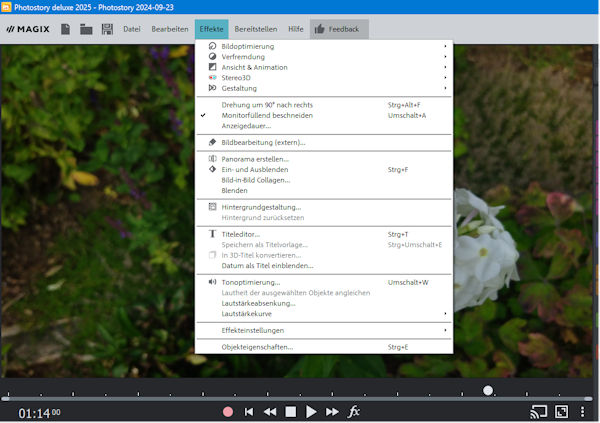Expand the Lautstärkekurve submenu
Screen dimensions: 600x423
click(x=324, y=314)
